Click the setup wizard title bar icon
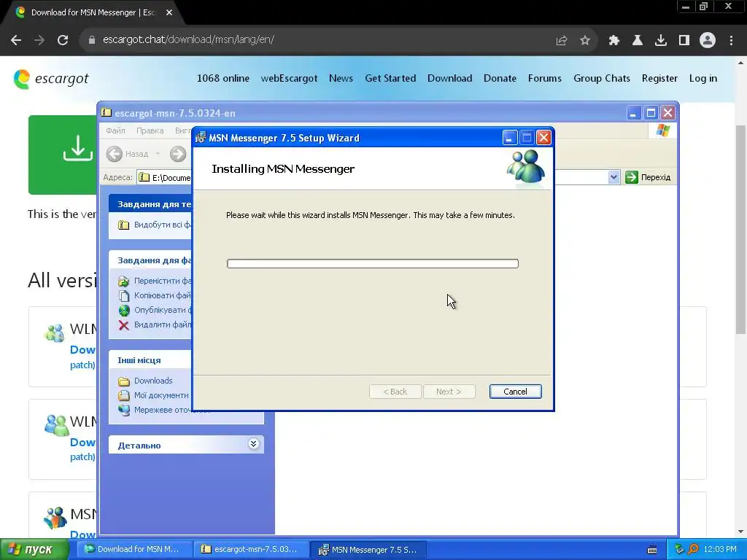747x560 pixels. 201,138
